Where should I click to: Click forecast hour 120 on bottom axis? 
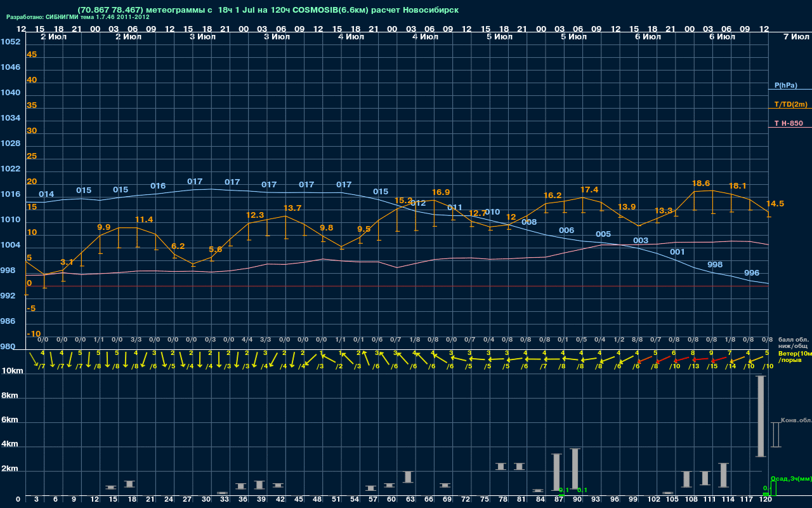point(766,500)
